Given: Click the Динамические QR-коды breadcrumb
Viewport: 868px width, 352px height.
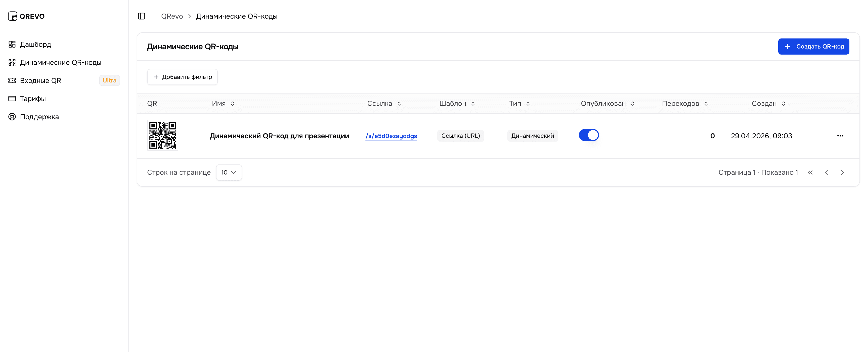Looking at the screenshot, I should coord(237,16).
